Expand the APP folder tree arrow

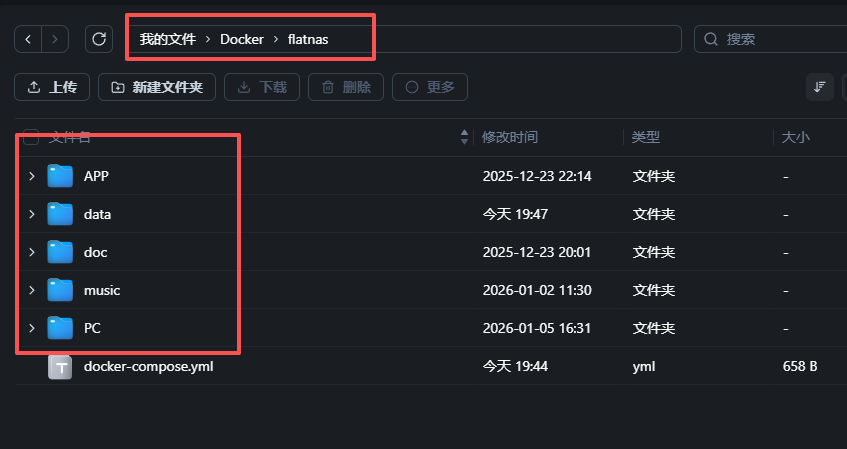(x=32, y=176)
